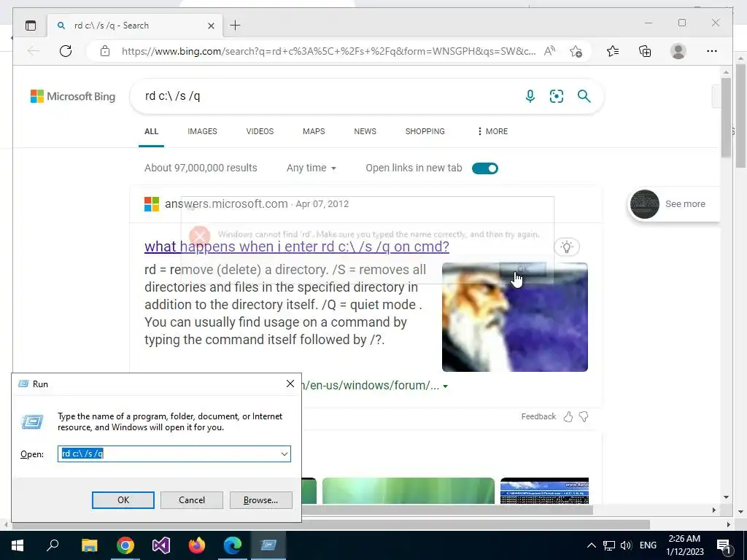Go to Microsoft Bing home logo
Image resolution: width=747 pixels, height=560 pixels.
(x=73, y=96)
